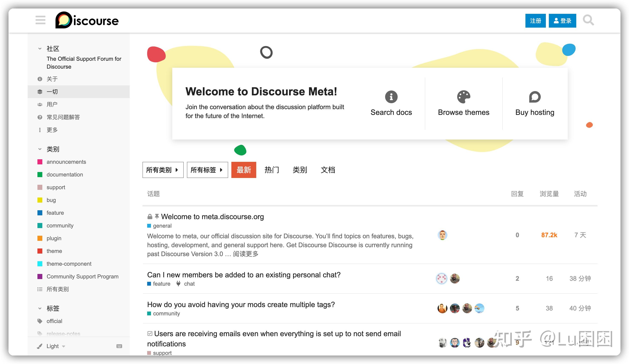
Task: Click the 用户 users icon in sidebar
Action: [40, 104]
